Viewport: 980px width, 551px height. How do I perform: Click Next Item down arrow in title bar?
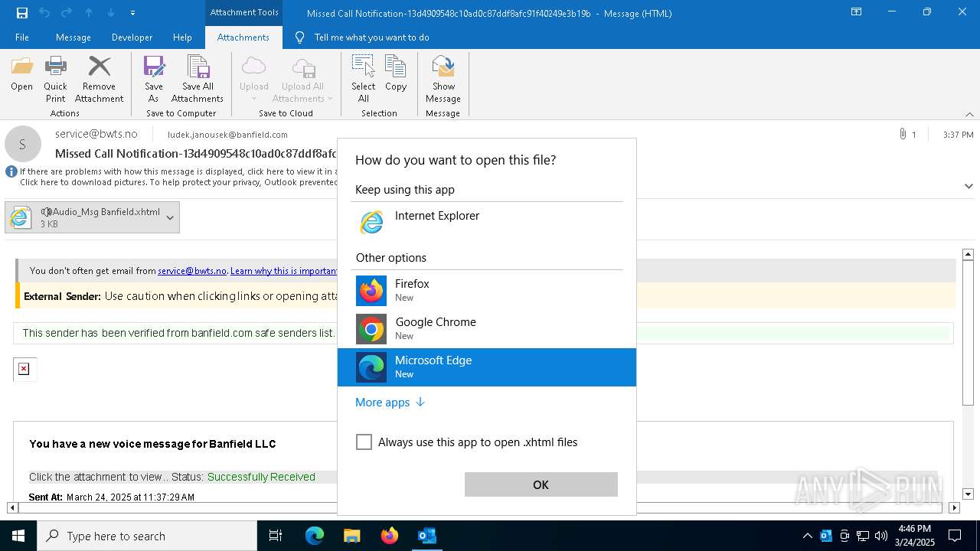(x=111, y=12)
